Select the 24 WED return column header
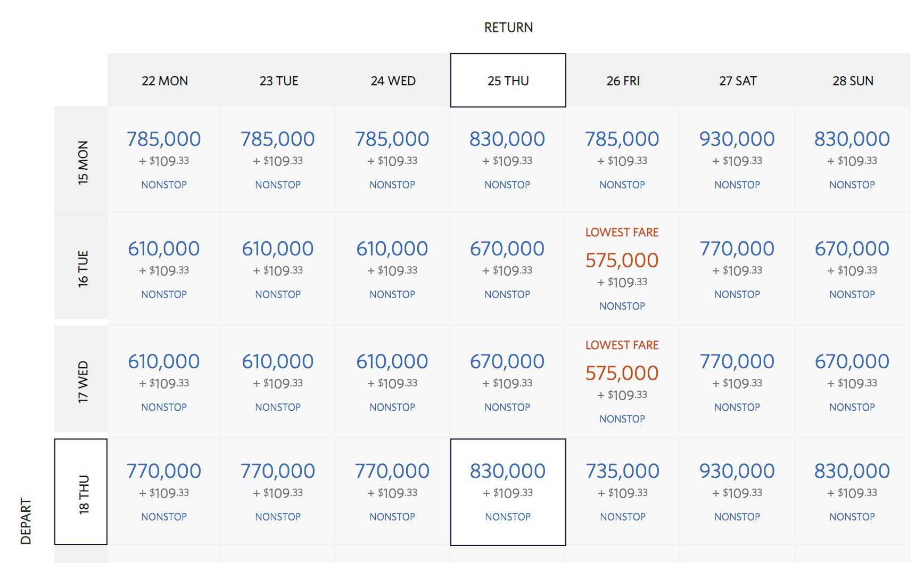Viewport: 924px width, 563px height. pos(393,80)
